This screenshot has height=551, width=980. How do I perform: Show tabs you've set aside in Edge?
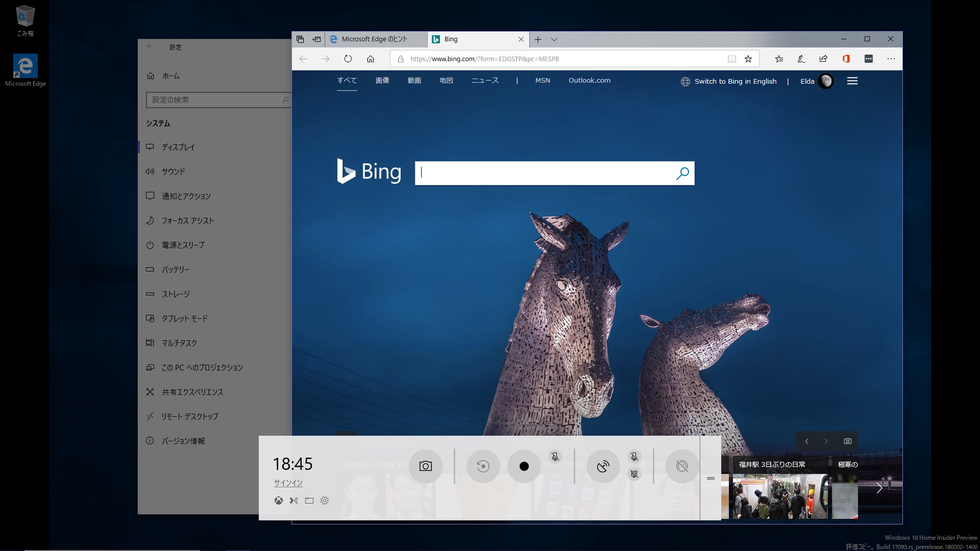[x=300, y=39]
